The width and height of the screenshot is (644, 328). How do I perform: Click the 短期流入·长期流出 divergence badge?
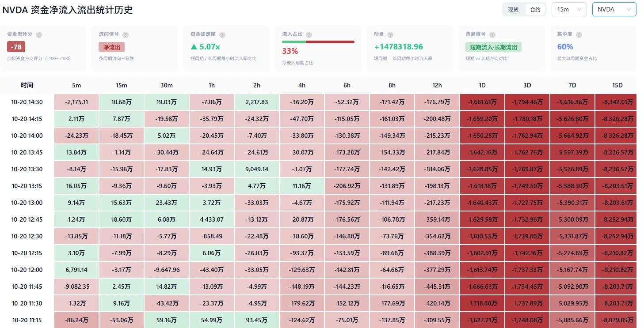tap(493, 47)
